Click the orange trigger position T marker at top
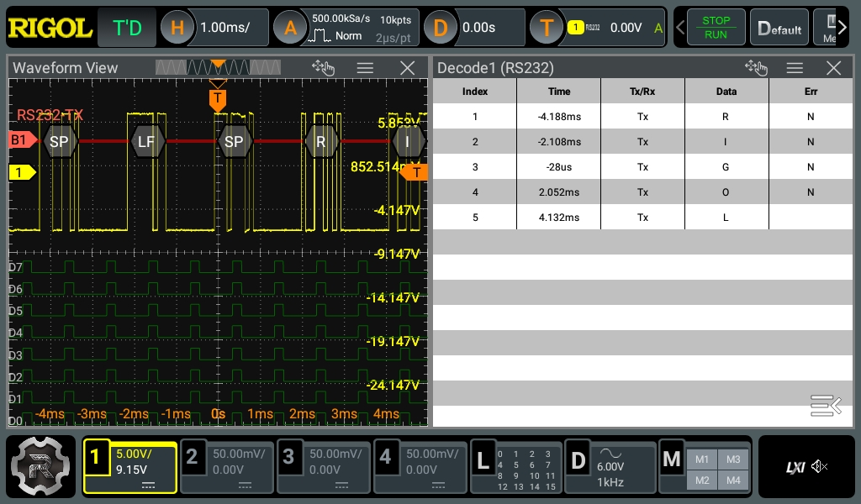The width and height of the screenshot is (861, 504). (x=218, y=99)
